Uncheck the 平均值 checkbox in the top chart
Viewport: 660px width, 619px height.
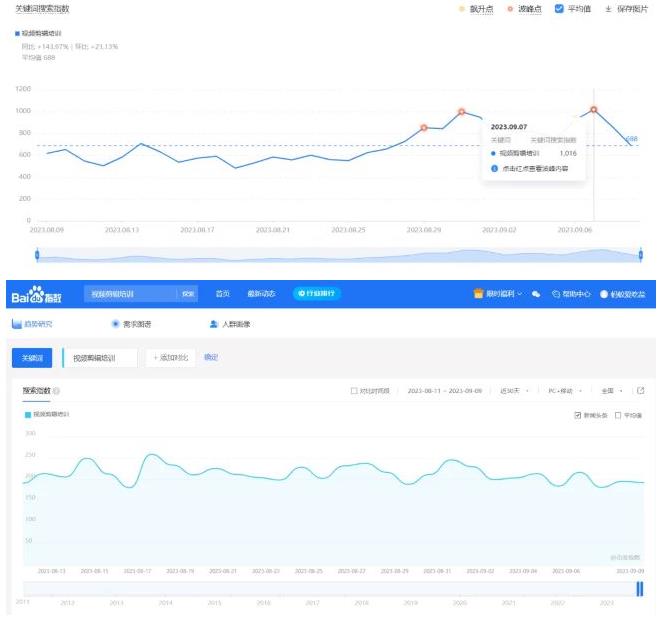559,9
